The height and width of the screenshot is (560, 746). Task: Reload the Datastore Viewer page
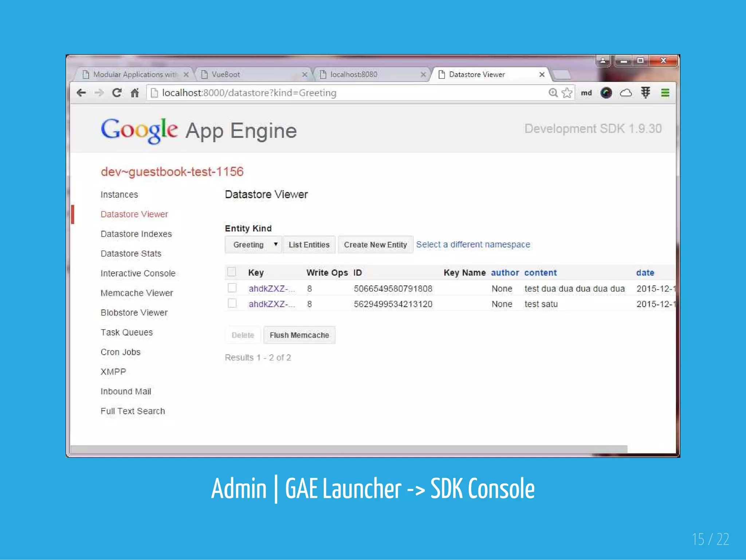[117, 93]
